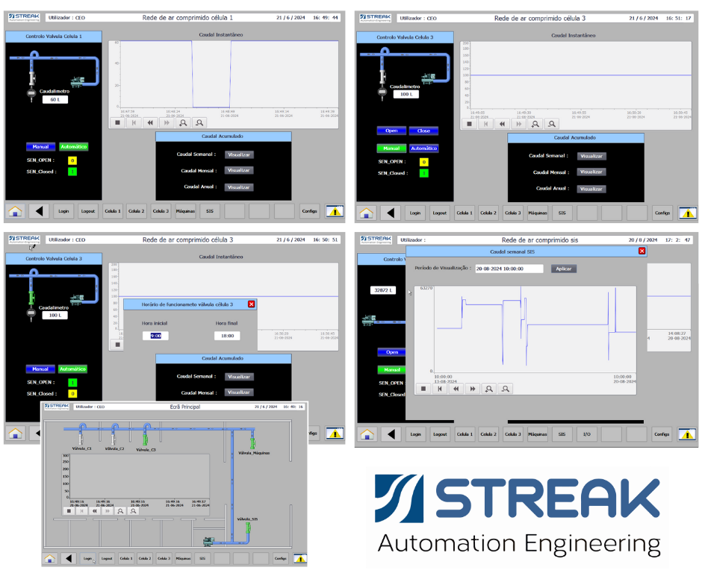The image size is (702, 588).
Task: Zoom in trend on célula 1 chart
Action: click(x=182, y=122)
